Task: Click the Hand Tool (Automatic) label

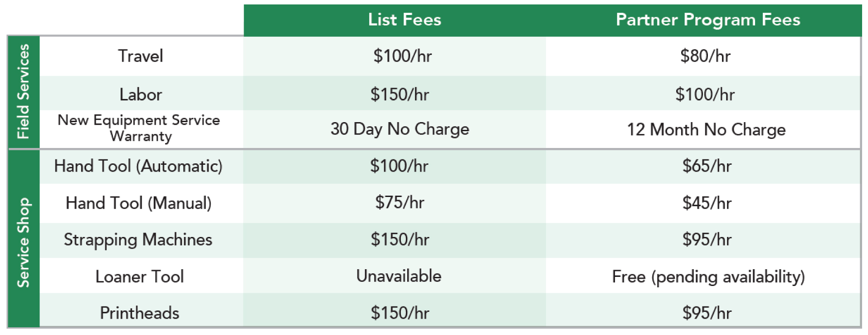Action: click(x=138, y=166)
